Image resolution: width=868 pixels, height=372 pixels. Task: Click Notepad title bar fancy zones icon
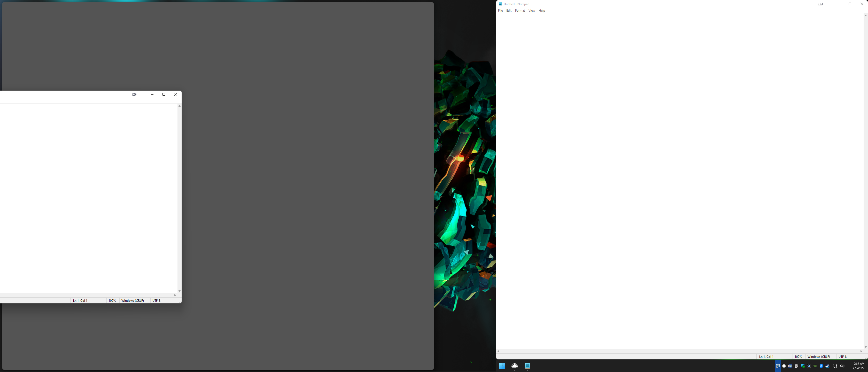point(820,4)
